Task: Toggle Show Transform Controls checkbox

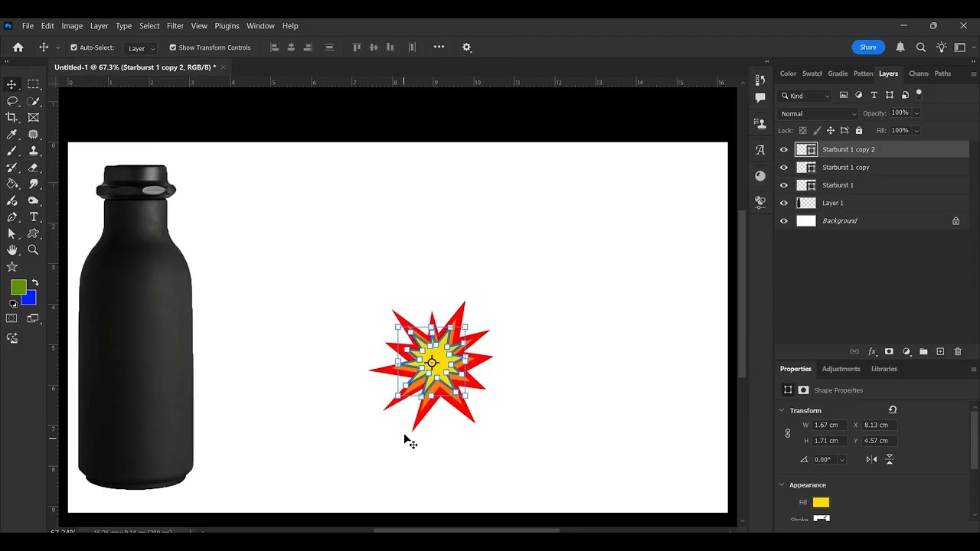Action: (x=173, y=47)
